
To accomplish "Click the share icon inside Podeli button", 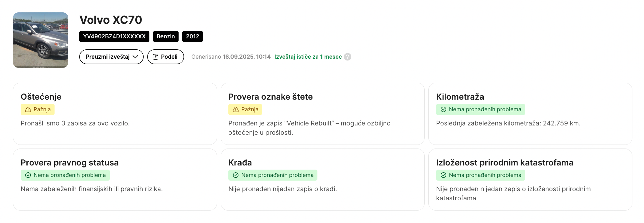I will pos(155,57).
